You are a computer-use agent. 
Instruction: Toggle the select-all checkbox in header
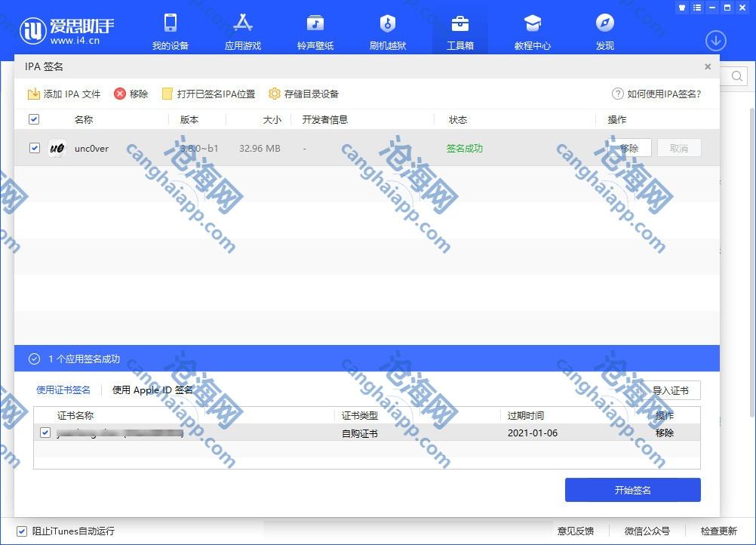pos(34,119)
